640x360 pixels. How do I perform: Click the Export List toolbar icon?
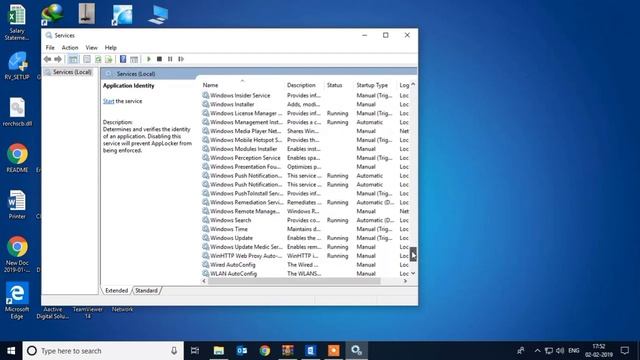[x=109, y=59]
